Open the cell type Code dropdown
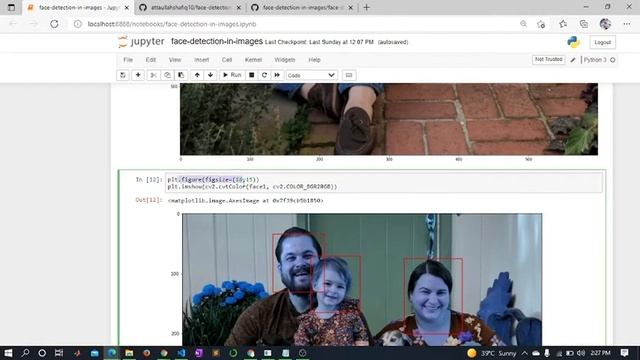Screen dimensions: 640x360 (311, 75)
